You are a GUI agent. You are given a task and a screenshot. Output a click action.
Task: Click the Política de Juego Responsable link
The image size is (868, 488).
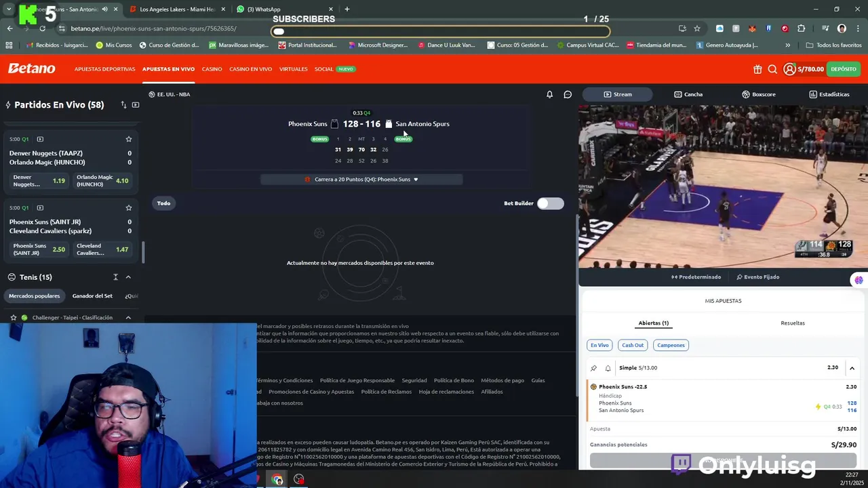click(x=357, y=381)
